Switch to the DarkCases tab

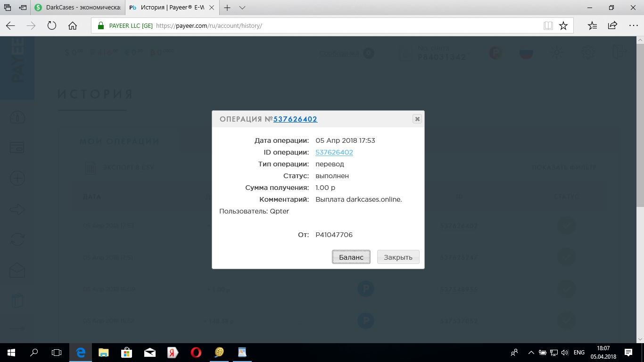[x=78, y=8]
